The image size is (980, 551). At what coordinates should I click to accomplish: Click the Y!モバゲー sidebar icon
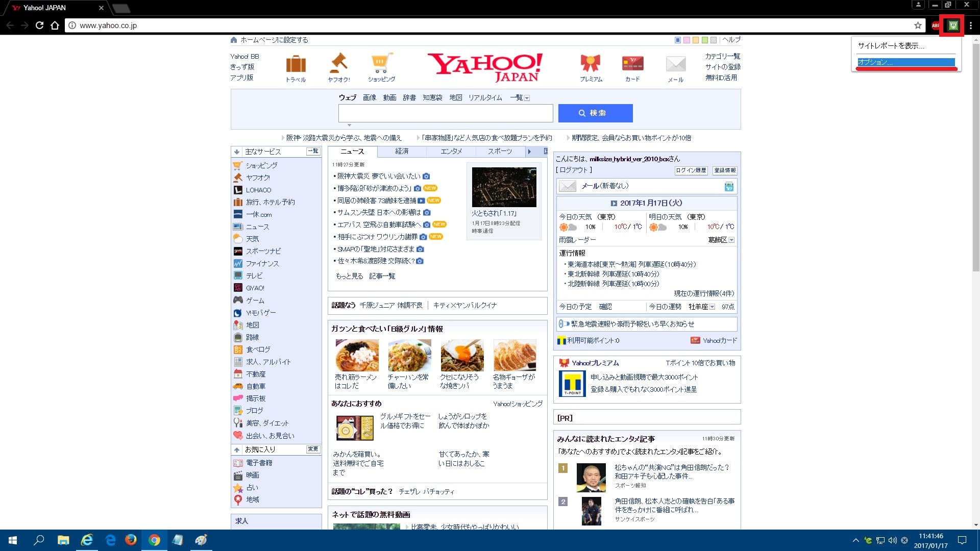[238, 313]
